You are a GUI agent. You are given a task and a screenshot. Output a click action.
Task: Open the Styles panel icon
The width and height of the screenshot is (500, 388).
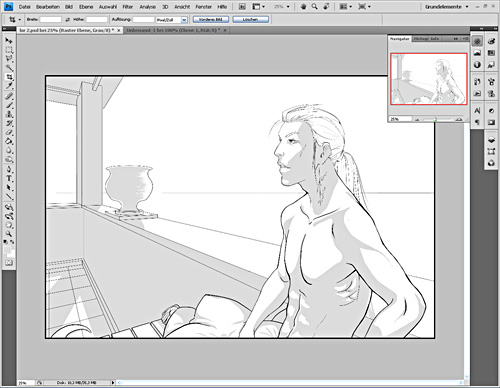491,65
